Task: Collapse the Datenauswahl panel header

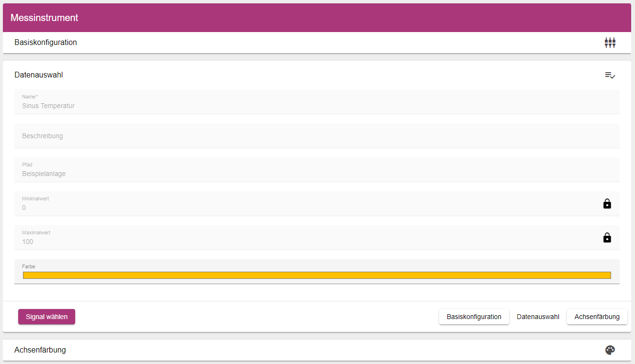Action: tap(287, 75)
